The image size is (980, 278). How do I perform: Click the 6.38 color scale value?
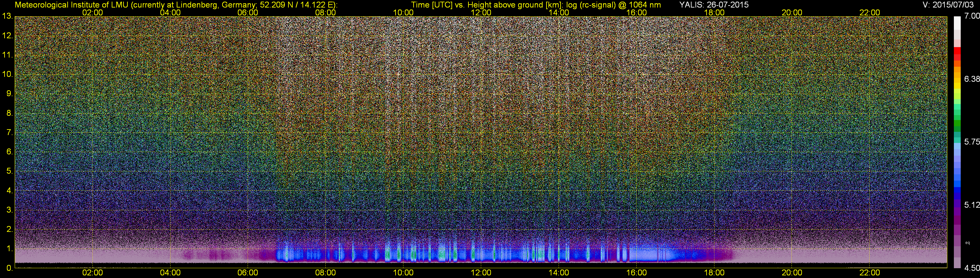pyautogui.click(x=972, y=79)
